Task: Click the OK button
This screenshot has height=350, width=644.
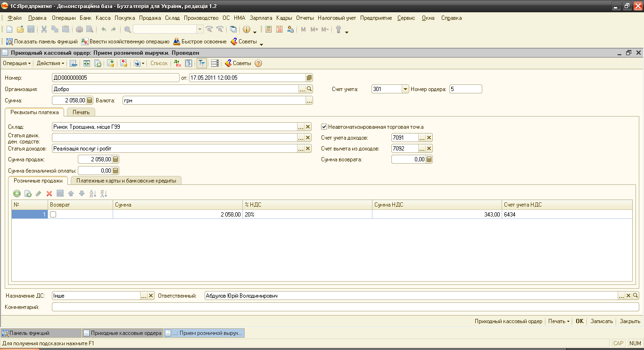Action: coord(579,321)
